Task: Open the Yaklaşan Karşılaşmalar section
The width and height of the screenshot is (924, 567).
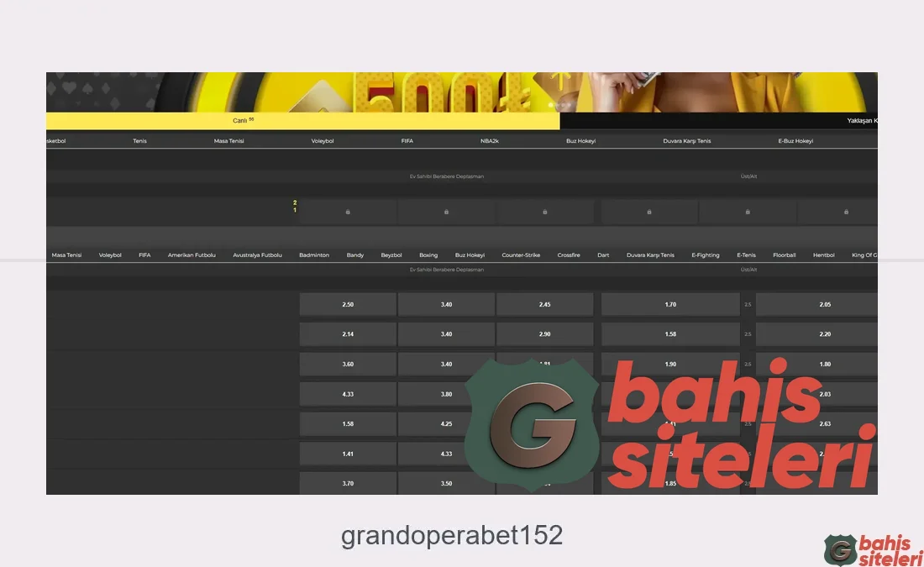Action: pyautogui.click(x=864, y=120)
